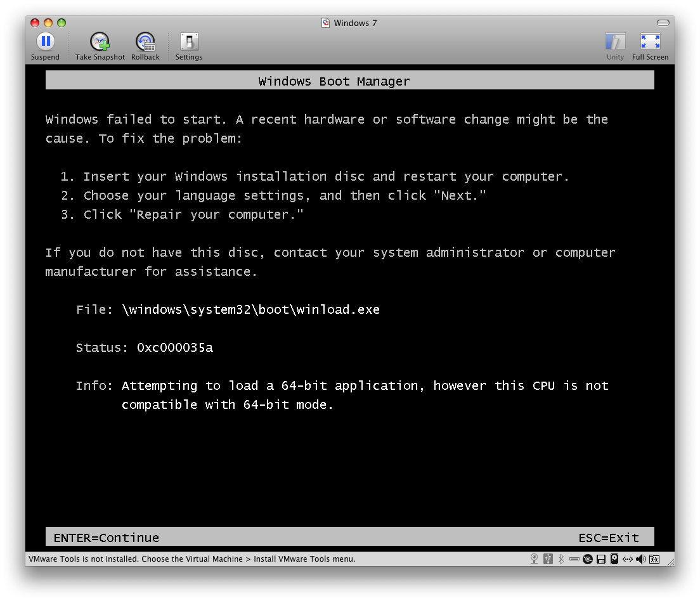Click the 'VMware Tools is not installed' message

[x=192, y=559]
